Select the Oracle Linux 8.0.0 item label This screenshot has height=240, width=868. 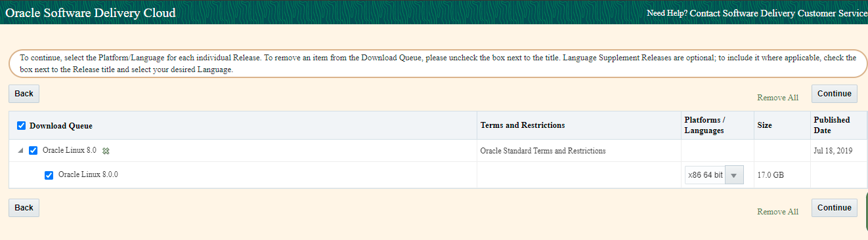[89, 174]
